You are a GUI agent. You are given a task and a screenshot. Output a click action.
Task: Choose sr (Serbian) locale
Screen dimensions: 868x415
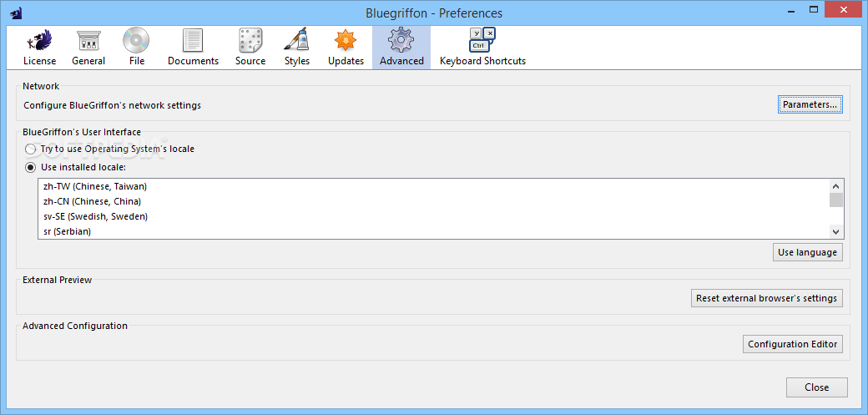coord(433,231)
